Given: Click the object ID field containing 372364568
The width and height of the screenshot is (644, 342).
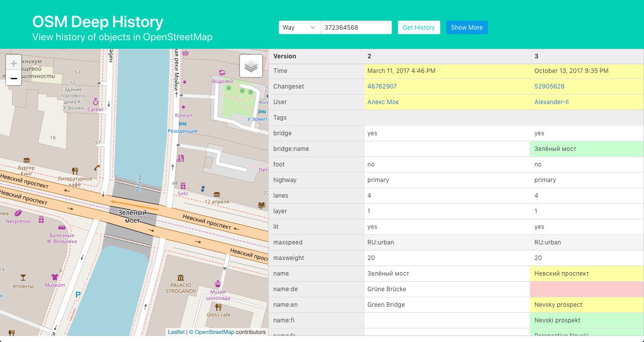Looking at the screenshot, I should tap(356, 28).
